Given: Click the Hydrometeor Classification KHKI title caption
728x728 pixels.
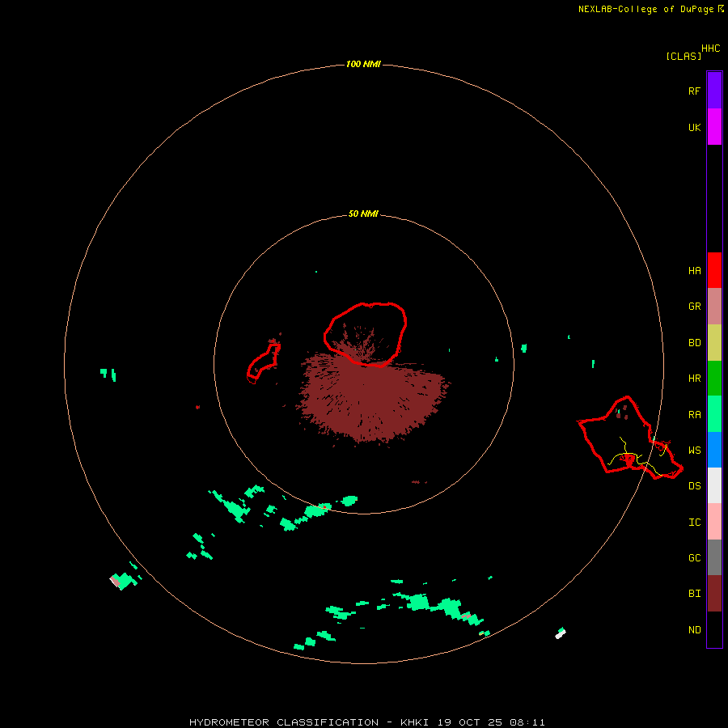Looking at the screenshot, I should click(x=366, y=722).
